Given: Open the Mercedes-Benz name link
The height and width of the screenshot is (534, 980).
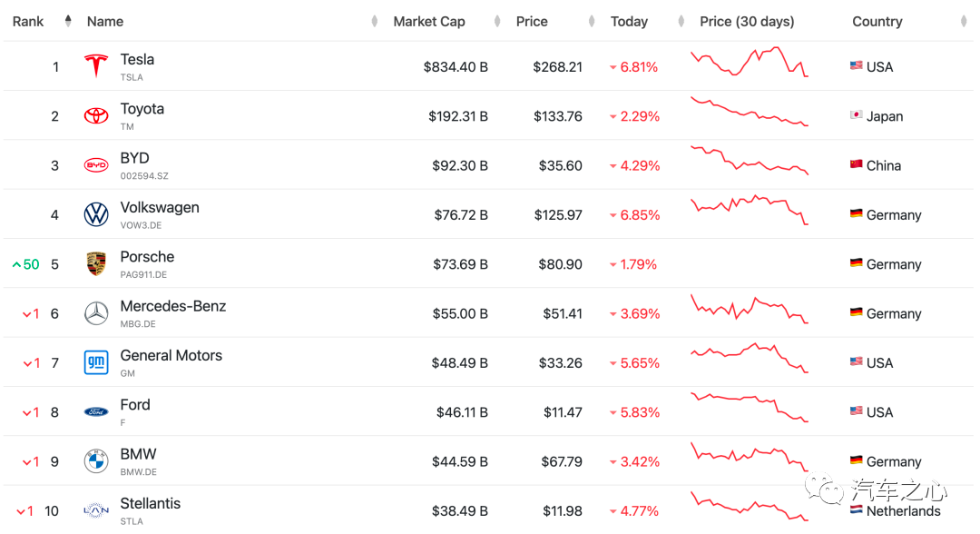Looking at the screenshot, I should 173,306.
